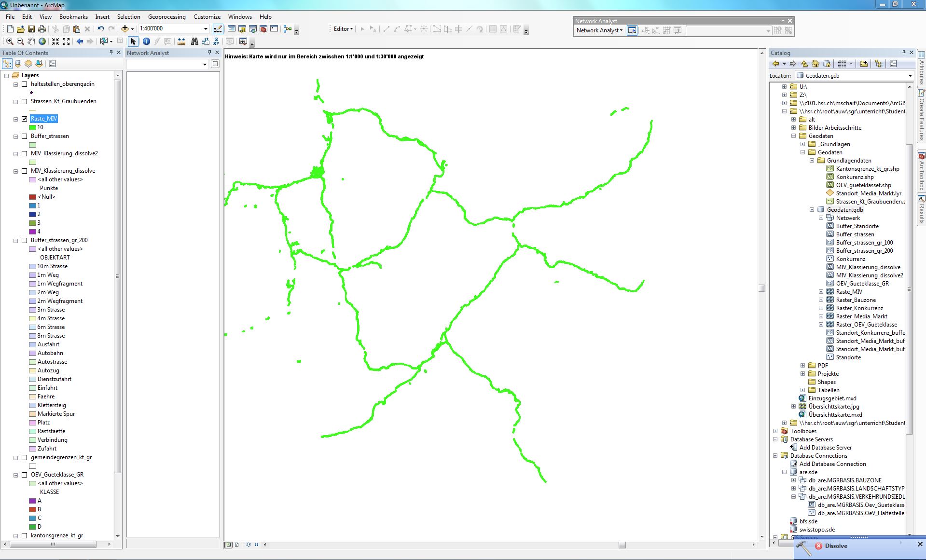Enable the Buffer_strassen layer checkbox
The image size is (926, 560).
coord(25,136)
